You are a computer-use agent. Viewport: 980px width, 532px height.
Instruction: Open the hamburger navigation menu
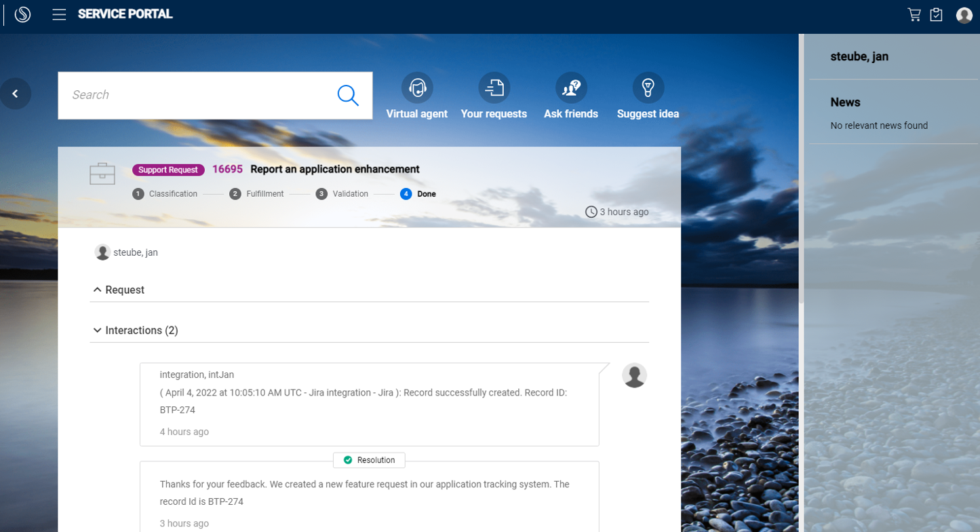pos(59,14)
